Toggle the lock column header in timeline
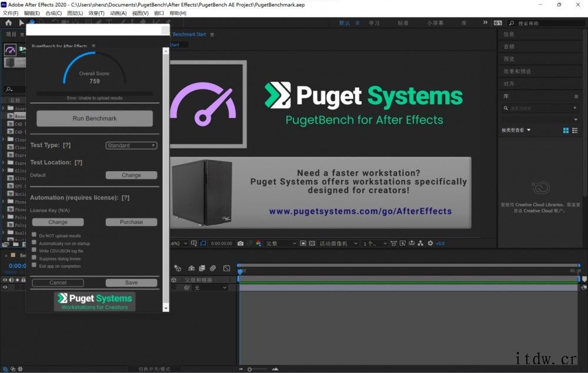 pyautogui.click(x=24, y=280)
